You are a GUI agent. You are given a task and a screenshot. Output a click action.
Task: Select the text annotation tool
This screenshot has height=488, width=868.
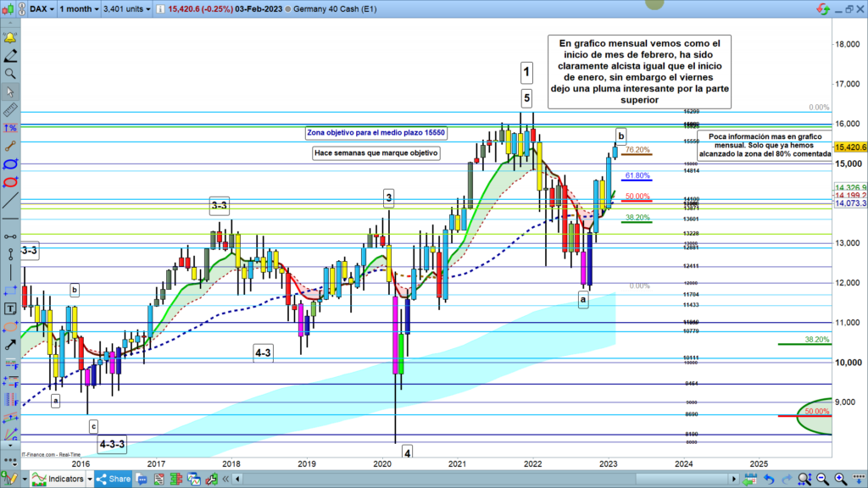pos(11,308)
